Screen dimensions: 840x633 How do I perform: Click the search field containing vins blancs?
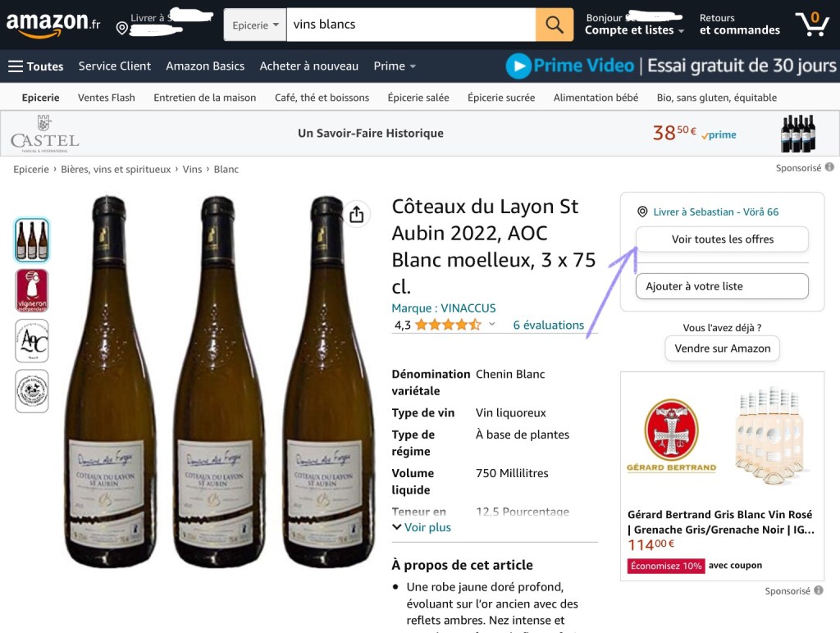pos(410,25)
